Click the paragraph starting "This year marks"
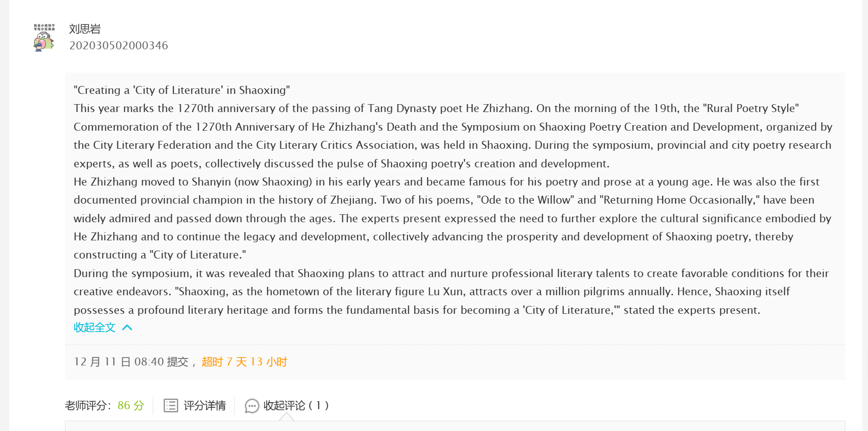The image size is (868, 431). (453, 136)
